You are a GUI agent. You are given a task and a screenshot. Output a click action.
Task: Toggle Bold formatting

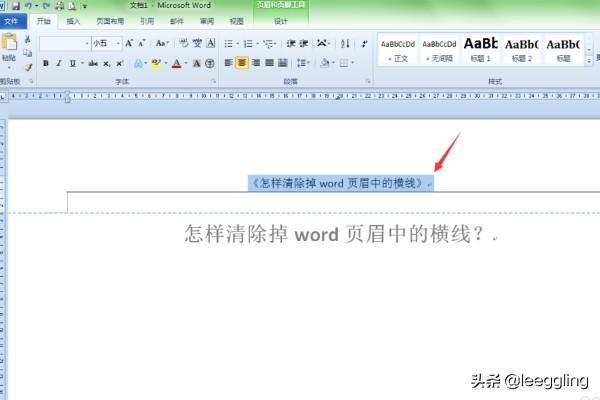click(47, 63)
